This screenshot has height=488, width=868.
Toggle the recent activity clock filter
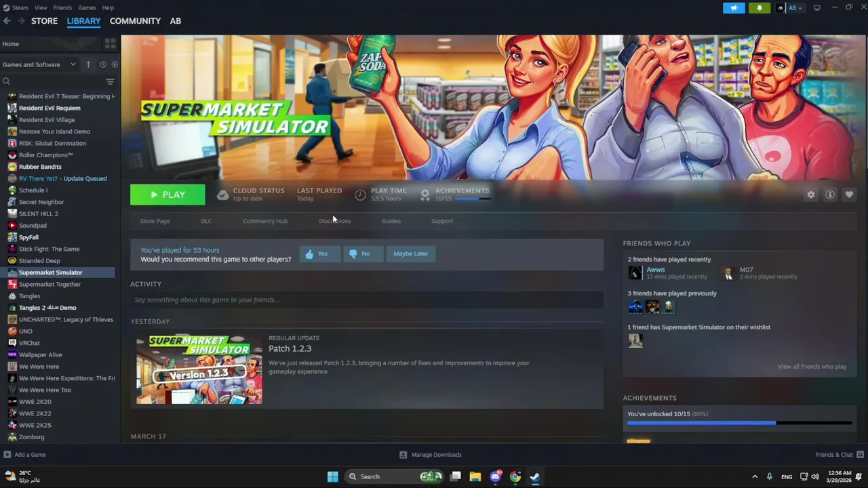pos(103,64)
